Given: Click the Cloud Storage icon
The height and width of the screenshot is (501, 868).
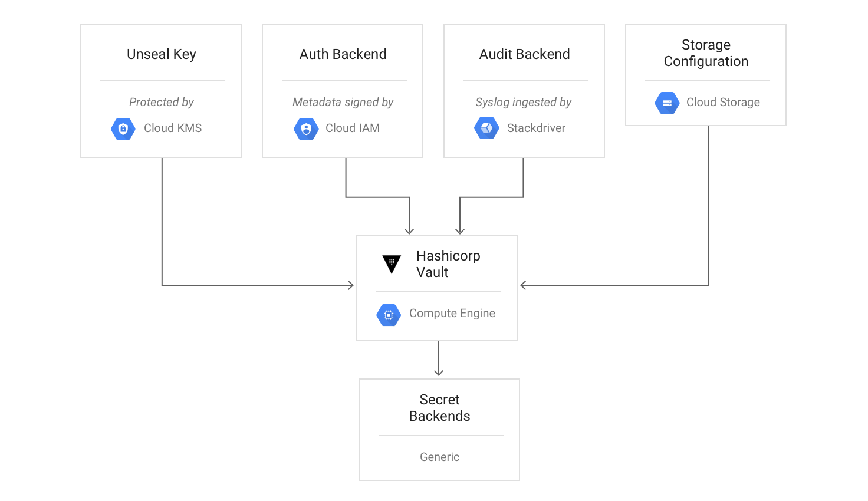Looking at the screenshot, I should 667,103.
